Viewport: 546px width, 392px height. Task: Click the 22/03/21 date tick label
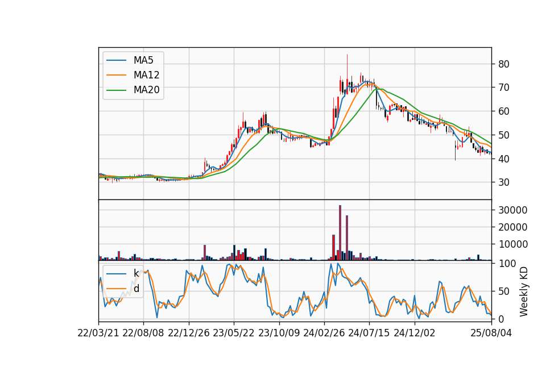point(98,333)
